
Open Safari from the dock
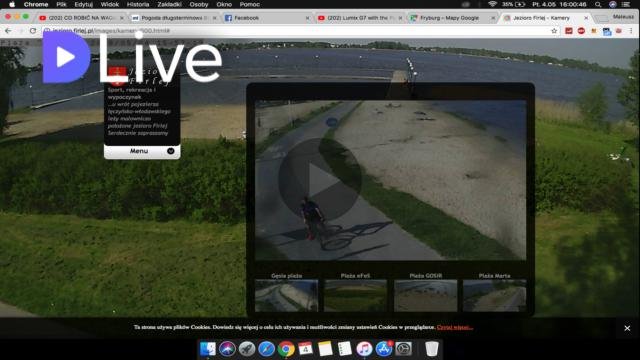266,349
